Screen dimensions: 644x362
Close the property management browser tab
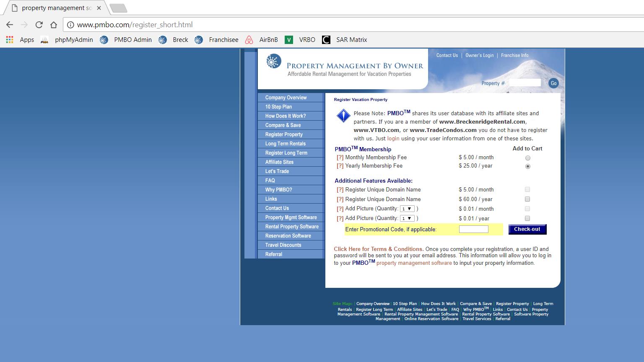99,8
